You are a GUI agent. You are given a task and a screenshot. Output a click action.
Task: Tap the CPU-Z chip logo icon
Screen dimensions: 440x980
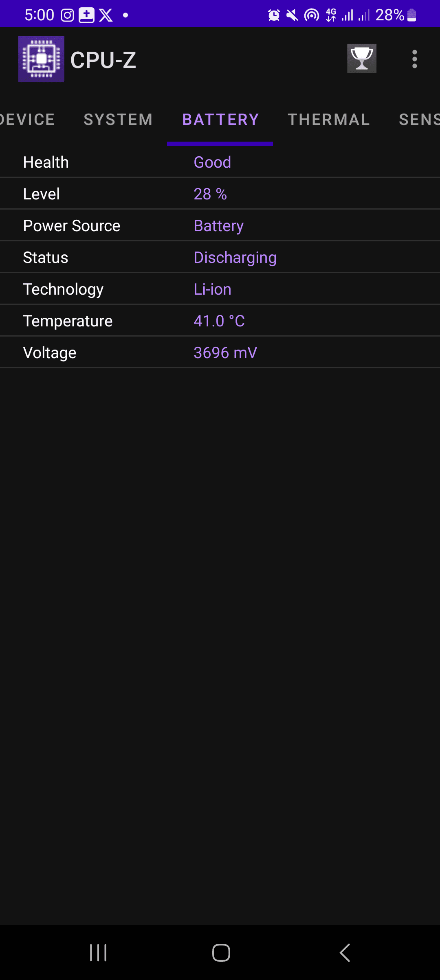coord(41,59)
